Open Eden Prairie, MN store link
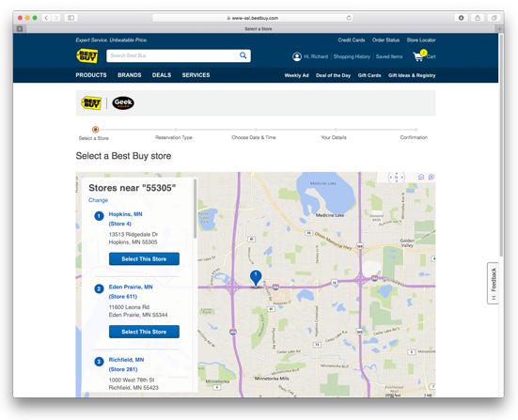Screen dimensions: 518x420 (131, 287)
